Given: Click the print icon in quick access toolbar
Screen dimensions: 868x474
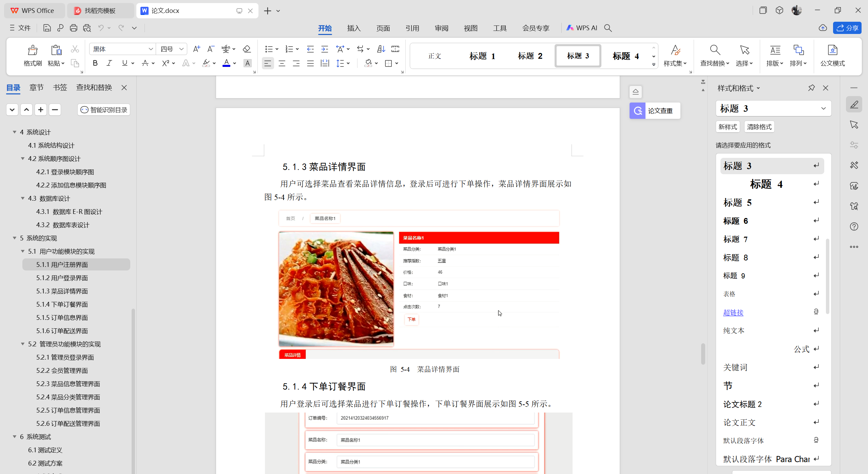Looking at the screenshot, I should pos(73,28).
